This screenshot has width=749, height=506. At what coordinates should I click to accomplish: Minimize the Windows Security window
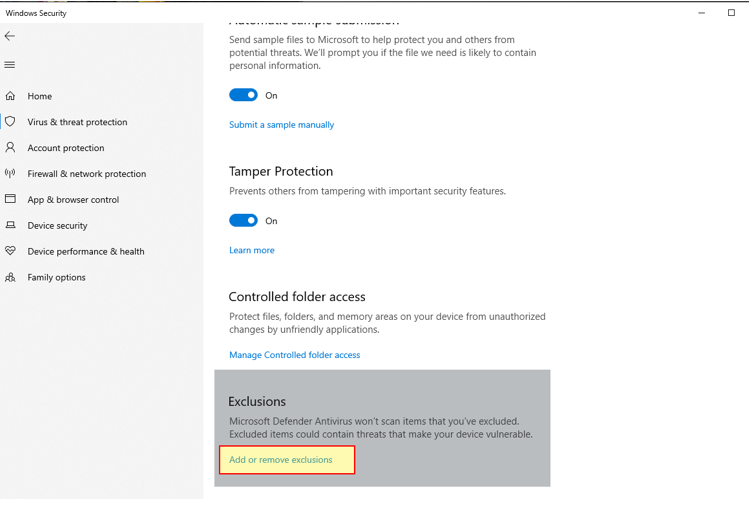pyautogui.click(x=701, y=13)
